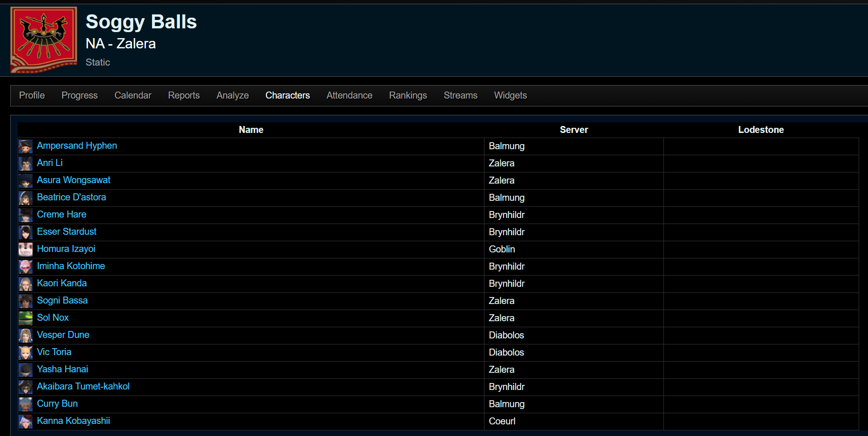This screenshot has width=868, height=436.
Task: Open Sogni Bassa's character page
Action: pos(62,300)
